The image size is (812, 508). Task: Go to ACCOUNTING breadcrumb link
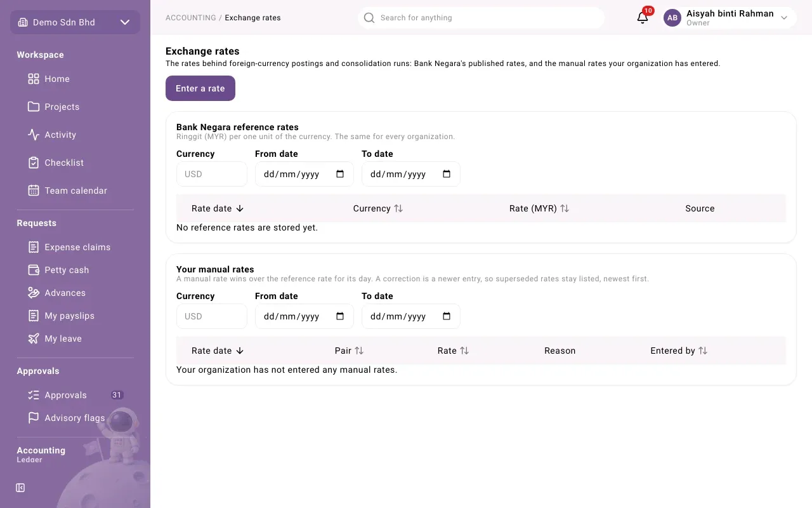(191, 18)
